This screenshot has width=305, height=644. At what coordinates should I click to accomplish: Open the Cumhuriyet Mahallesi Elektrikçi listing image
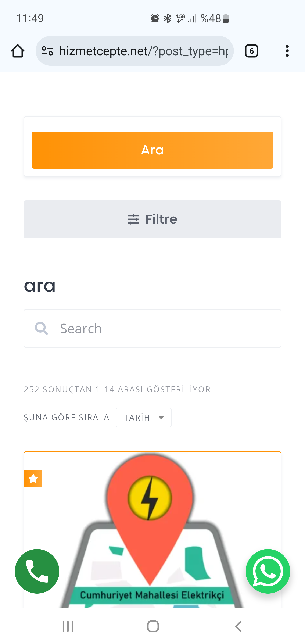(152, 530)
